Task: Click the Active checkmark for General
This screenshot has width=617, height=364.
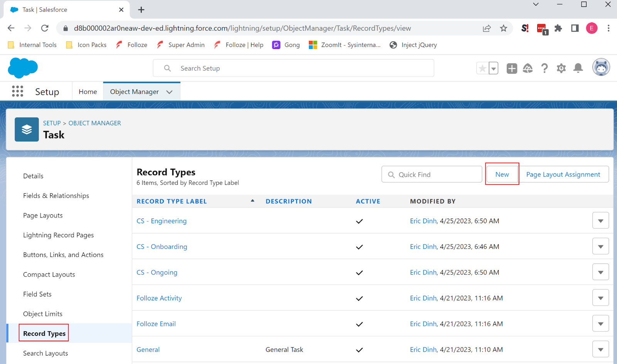Action: point(359,350)
